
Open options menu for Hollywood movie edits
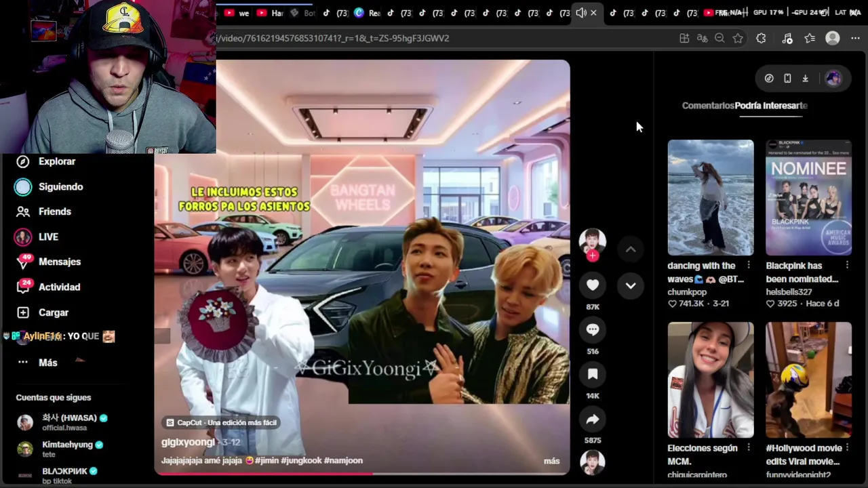point(847,447)
